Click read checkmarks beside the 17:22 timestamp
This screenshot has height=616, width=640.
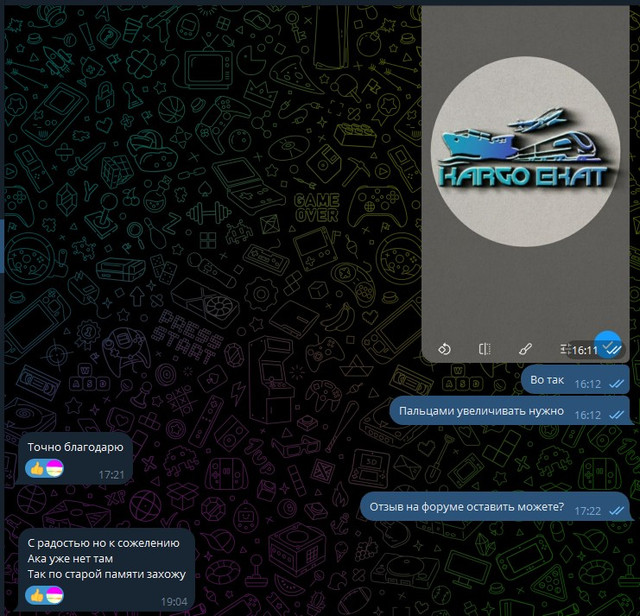tap(616, 511)
